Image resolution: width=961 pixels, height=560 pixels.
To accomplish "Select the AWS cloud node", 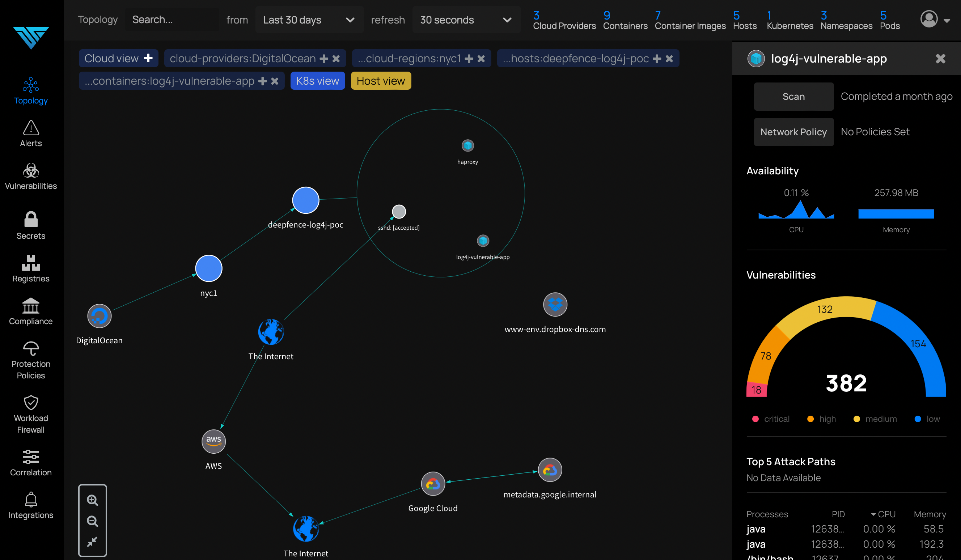I will point(213,441).
